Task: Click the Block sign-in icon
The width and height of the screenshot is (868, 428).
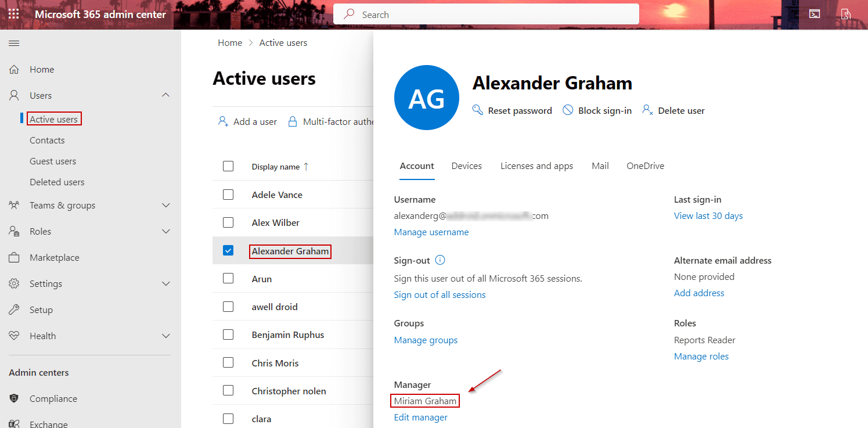Action: 567,110
